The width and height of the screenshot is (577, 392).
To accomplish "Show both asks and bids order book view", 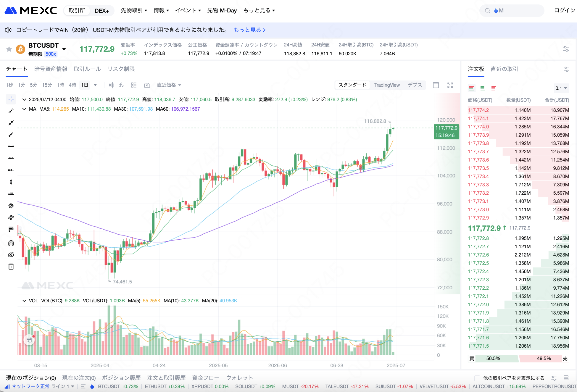I will (x=472, y=88).
